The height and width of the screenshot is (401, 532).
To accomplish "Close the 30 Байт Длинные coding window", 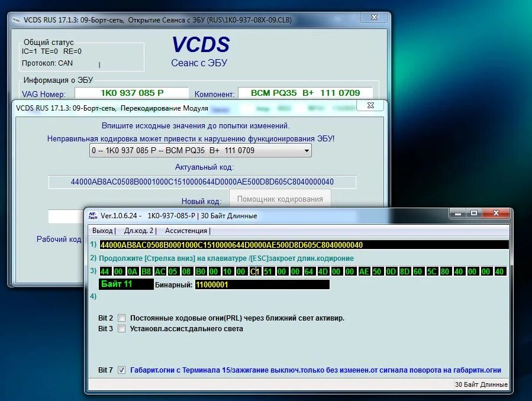I will coord(496,213).
